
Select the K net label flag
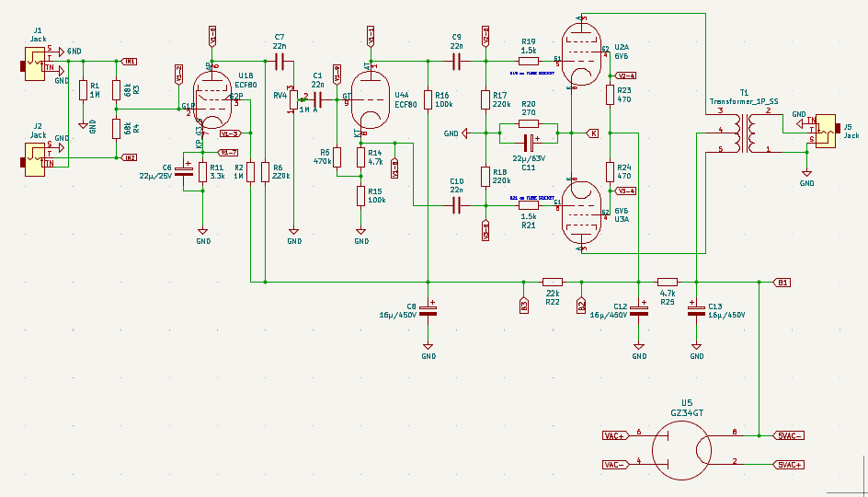(593, 133)
